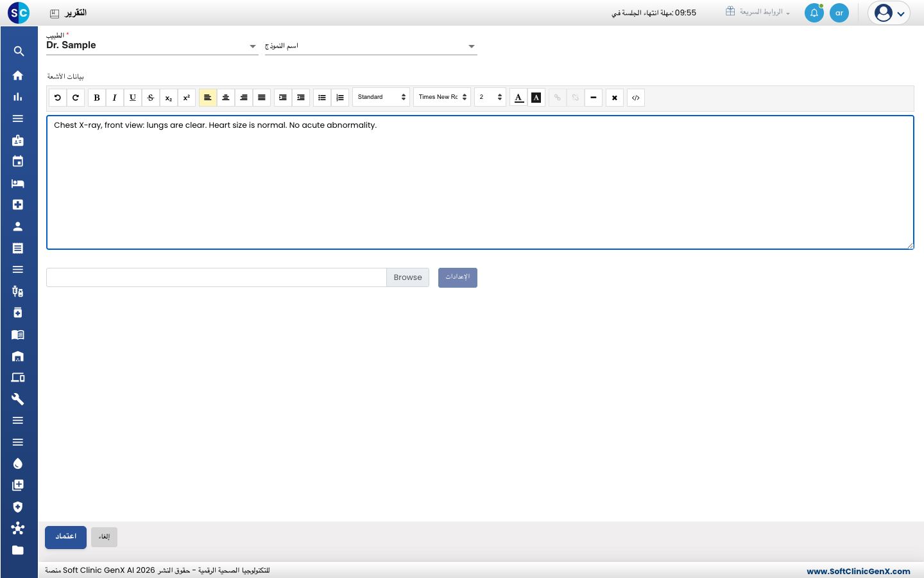Click the Browse button
Image resolution: width=924 pixels, height=578 pixels.
click(408, 277)
